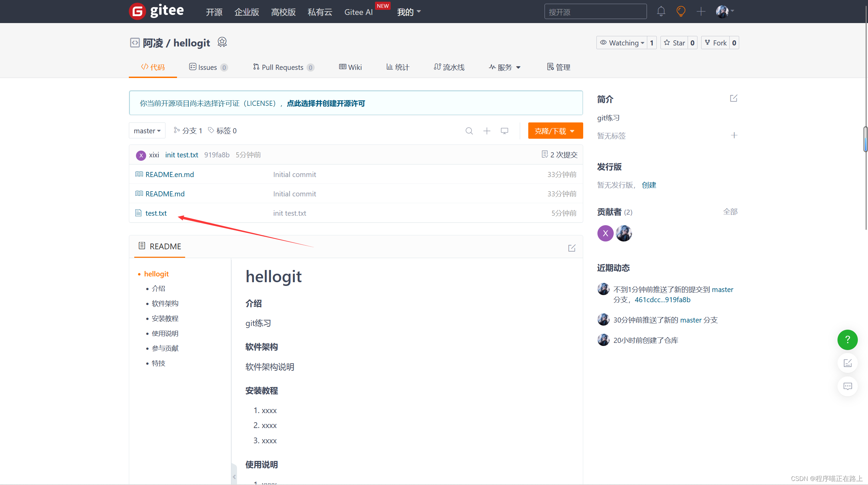
Task: Add a tag with the 暂无标签 plus icon
Action: point(734,135)
